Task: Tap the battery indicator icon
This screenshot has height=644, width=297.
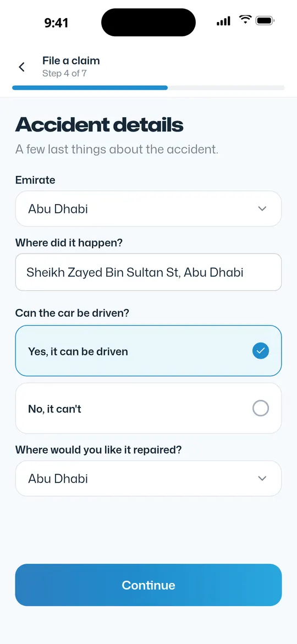Action: coord(265,20)
